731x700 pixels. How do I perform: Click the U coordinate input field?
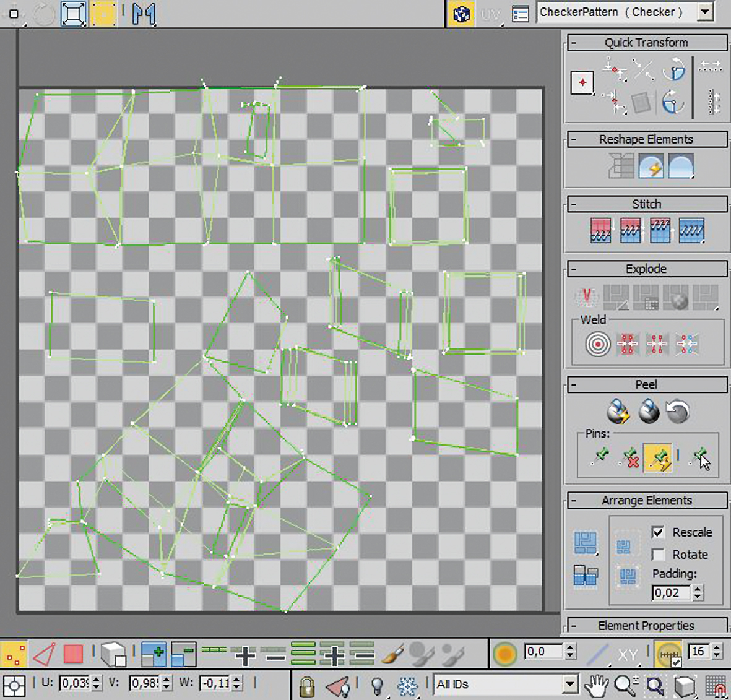(74, 684)
